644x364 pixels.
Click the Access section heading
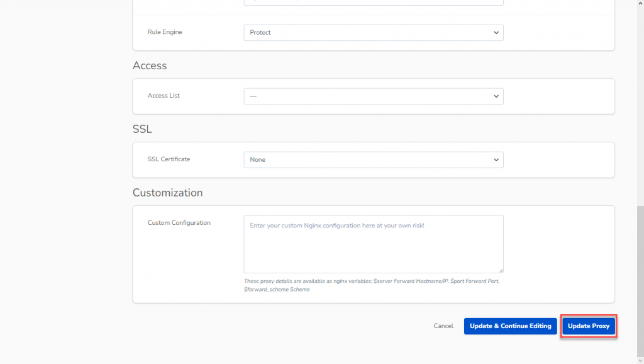pyautogui.click(x=150, y=65)
